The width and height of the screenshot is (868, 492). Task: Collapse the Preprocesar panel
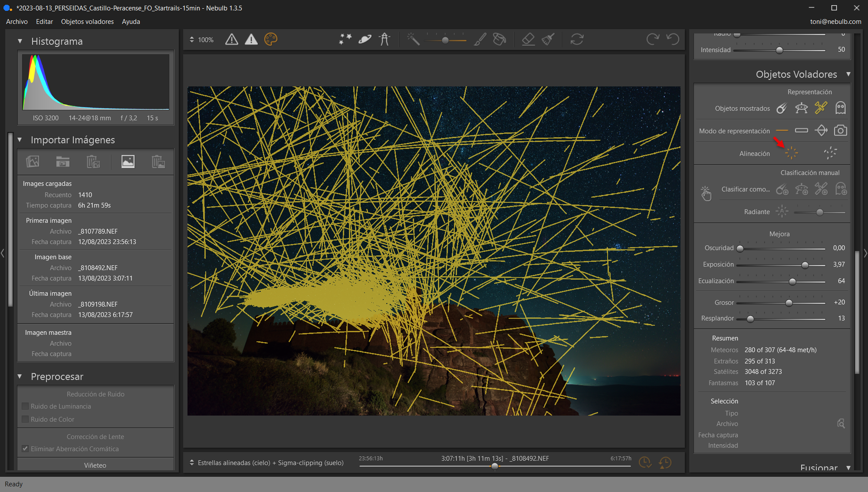(x=20, y=376)
